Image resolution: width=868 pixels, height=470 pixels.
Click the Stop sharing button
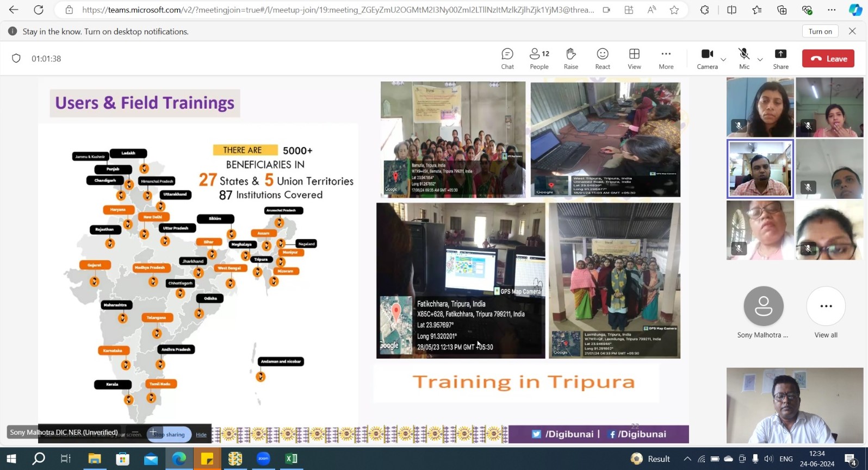click(x=169, y=434)
